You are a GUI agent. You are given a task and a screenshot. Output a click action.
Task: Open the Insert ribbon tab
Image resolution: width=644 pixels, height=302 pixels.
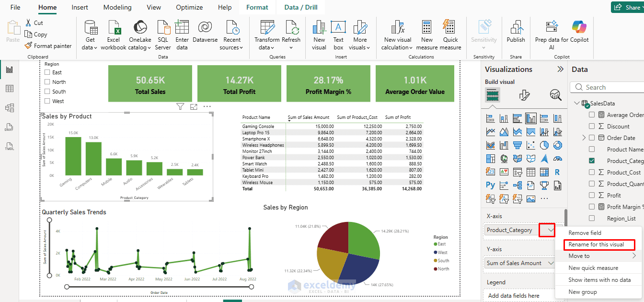[80, 7]
